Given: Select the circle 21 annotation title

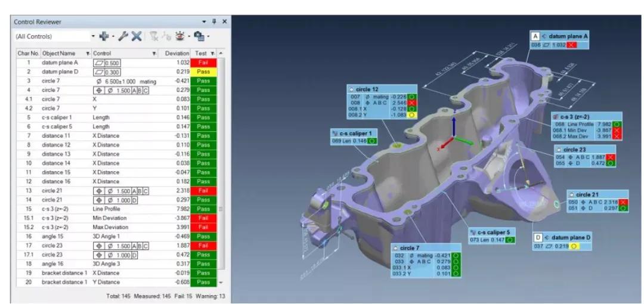Looking at the screenshot, I should coord(588,194).
